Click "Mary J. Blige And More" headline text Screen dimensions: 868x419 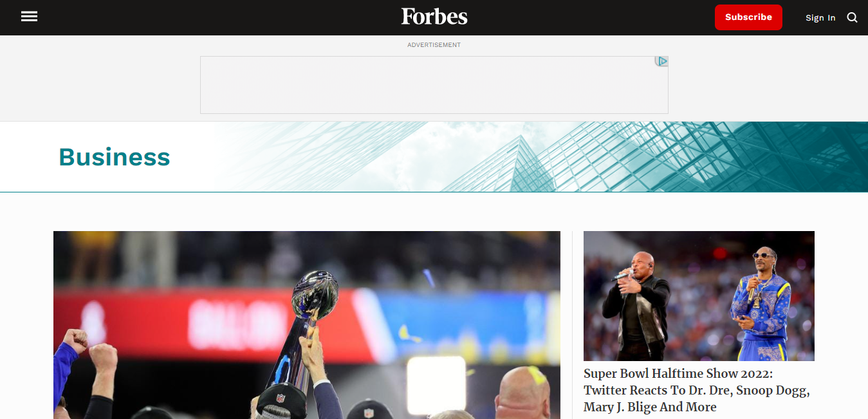650,407
